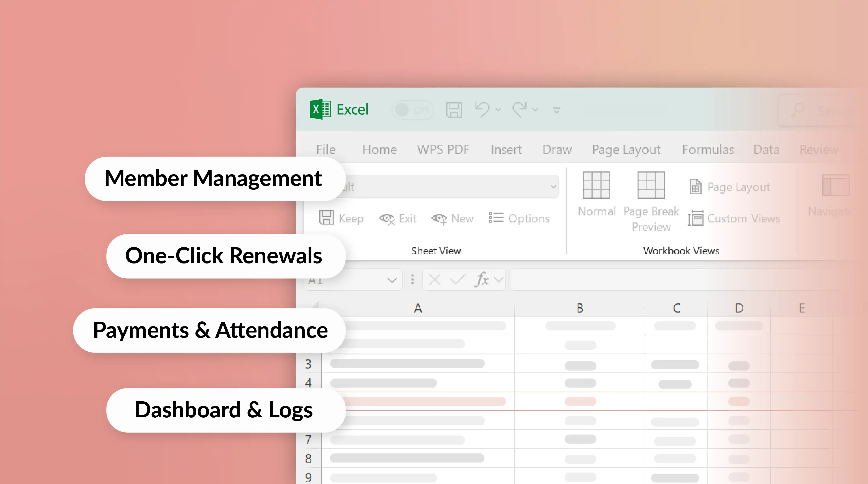Expand the Name Box cell dropdown
The width and height of the screenshot is (868, 484).
tap(391, 280)
